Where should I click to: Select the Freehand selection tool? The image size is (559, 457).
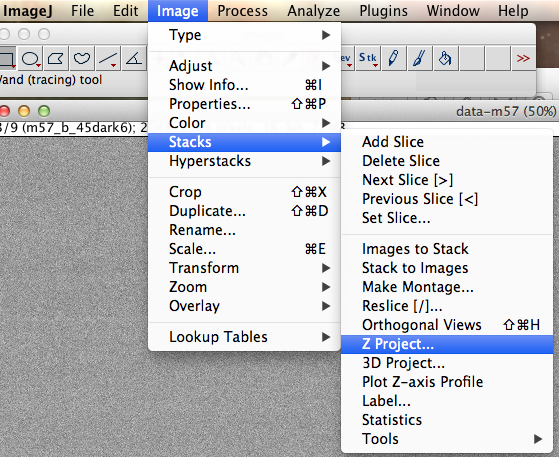point(82,58)
